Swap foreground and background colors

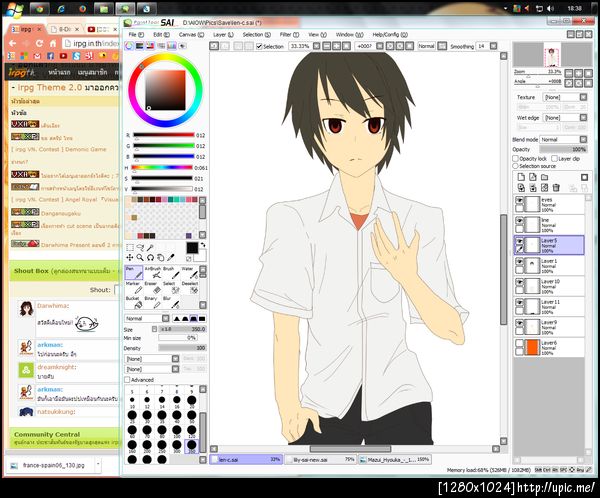point(203,245)
